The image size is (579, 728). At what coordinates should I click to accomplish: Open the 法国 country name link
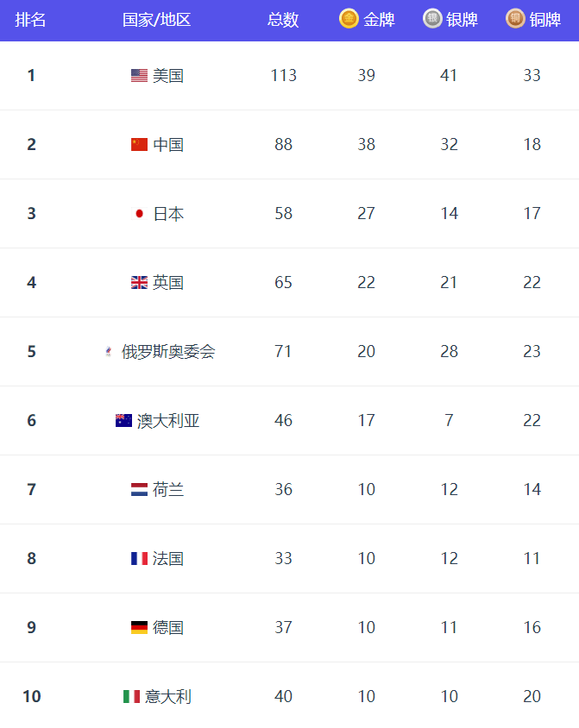coord(168,559)
